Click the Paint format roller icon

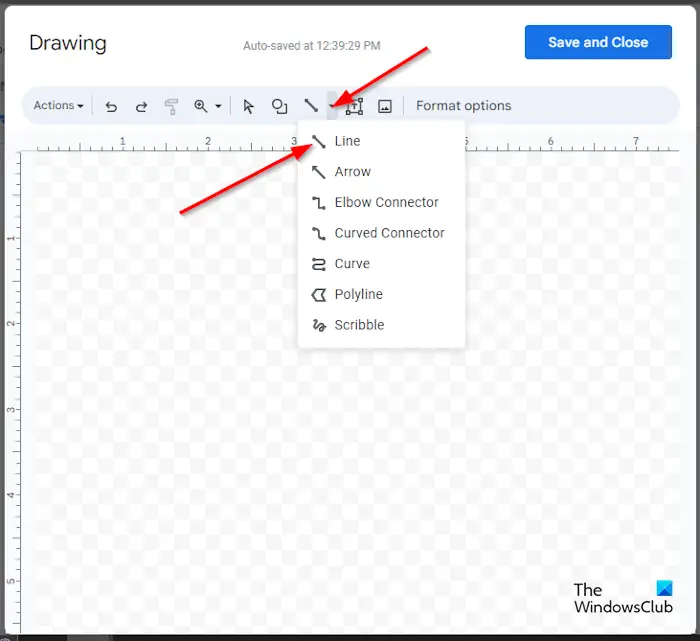[x=171, y=106]
